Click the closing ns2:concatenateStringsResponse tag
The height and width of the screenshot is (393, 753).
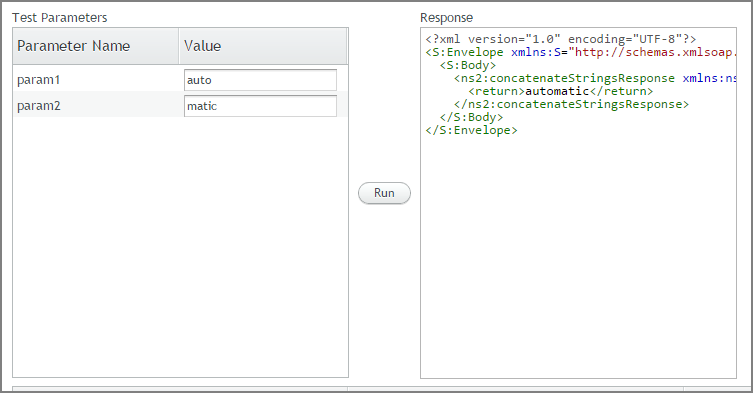click(571, 104)
